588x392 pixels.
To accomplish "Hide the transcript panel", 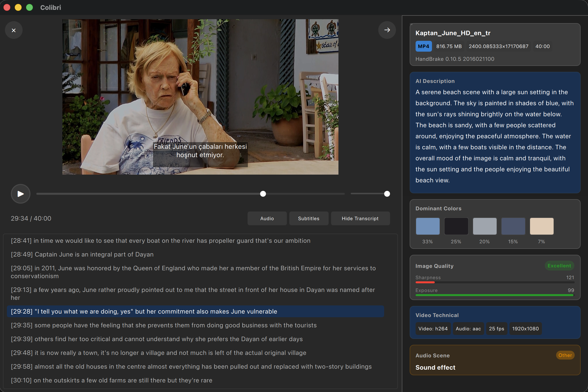I will click(360, 218).
